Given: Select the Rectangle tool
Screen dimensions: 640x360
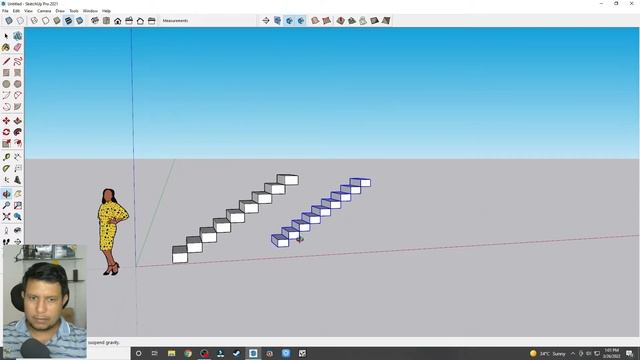Looking at the screenshot, I should point(6,73).
